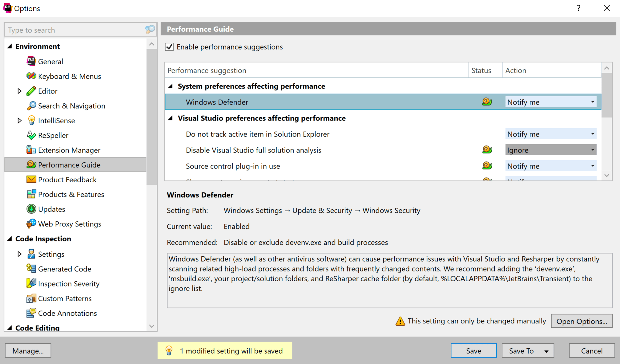Click the ReSpeller checkmark icon
Screen dimensions: 620x364
tap(31, 135)
